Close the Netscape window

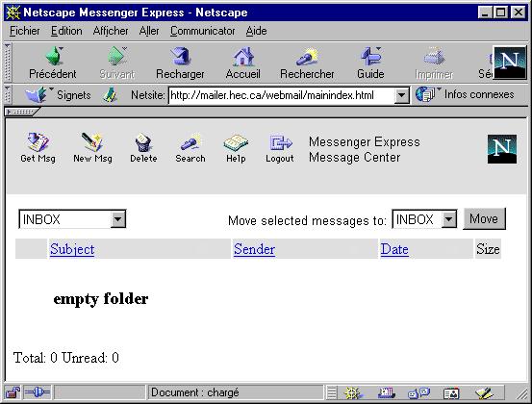coord(519,13)
